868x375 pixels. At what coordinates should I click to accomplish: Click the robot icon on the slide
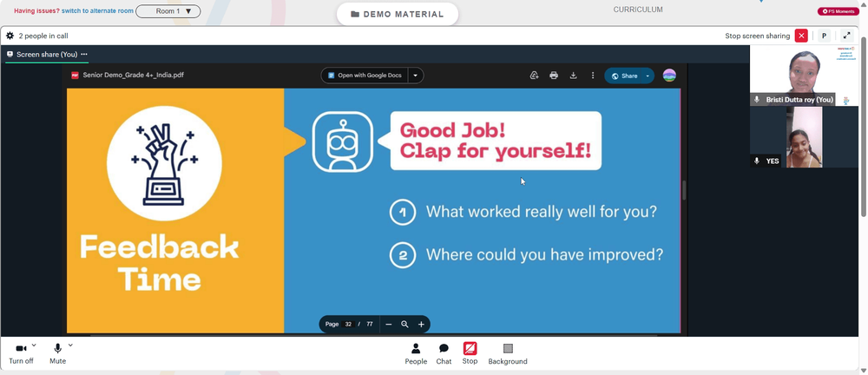[x=343, y=141]
